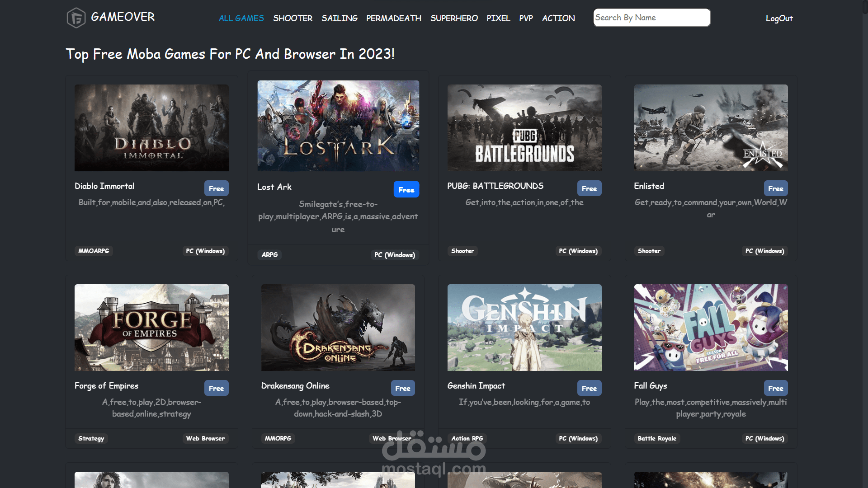Image resolution: width=868 pixels, height=488 pixels.
Task: Click PC (Windows) tag on Enlisted card
Action: point(765,251)
